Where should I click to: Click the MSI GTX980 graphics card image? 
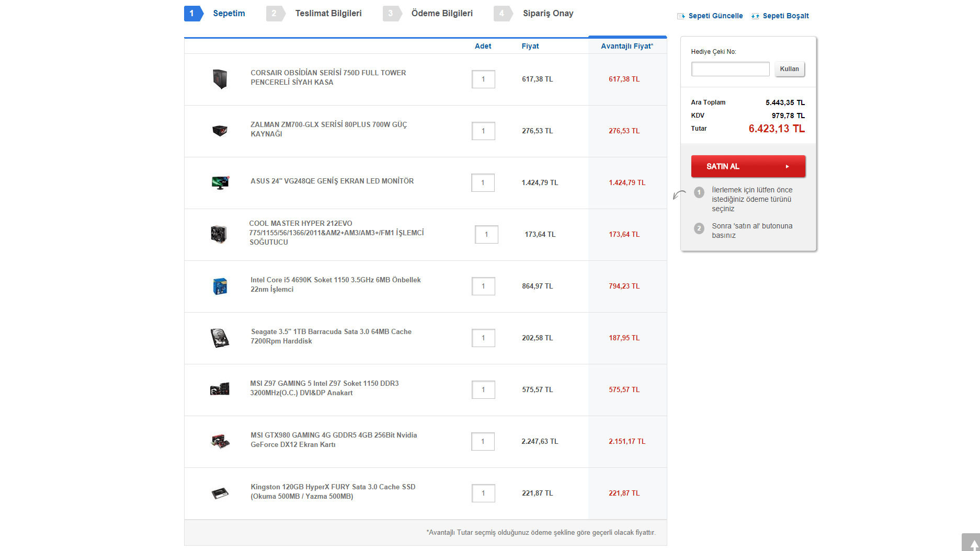[220, 441]
